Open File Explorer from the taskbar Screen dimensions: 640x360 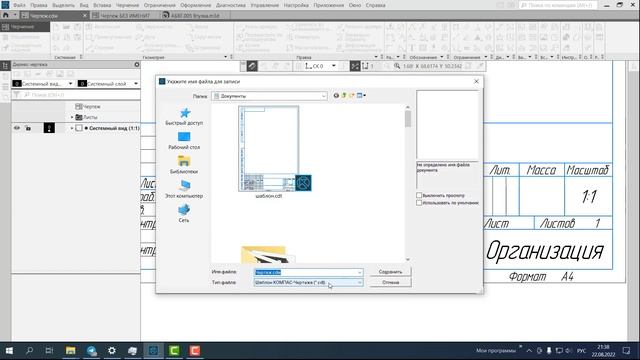pos(71,351)
